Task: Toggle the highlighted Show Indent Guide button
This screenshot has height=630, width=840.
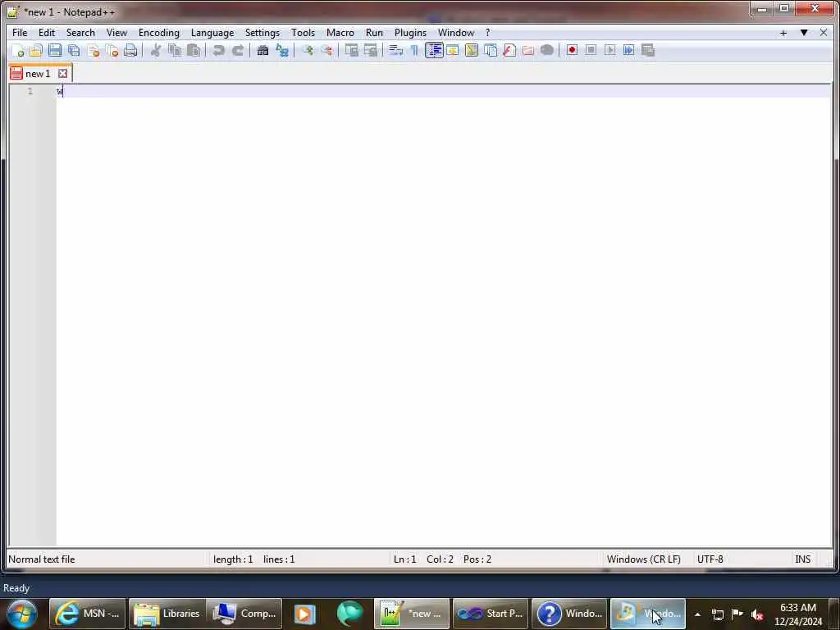Action: pos(434,50)
